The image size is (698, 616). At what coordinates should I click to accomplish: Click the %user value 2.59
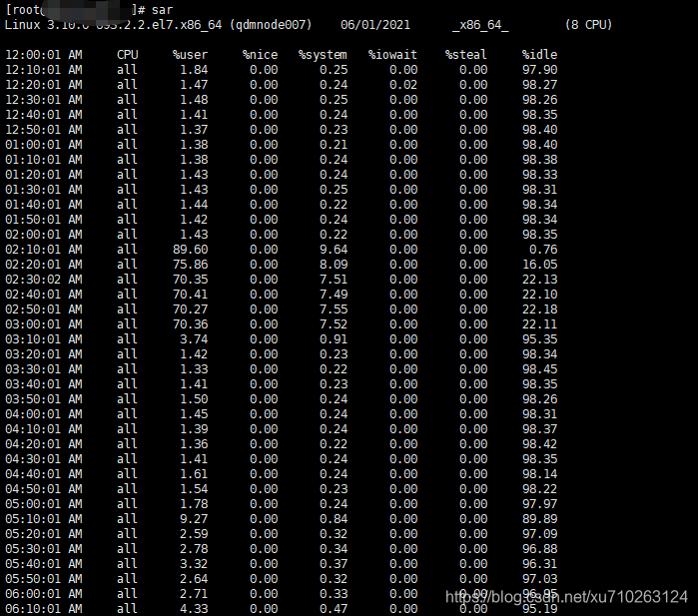pos(194,534)
